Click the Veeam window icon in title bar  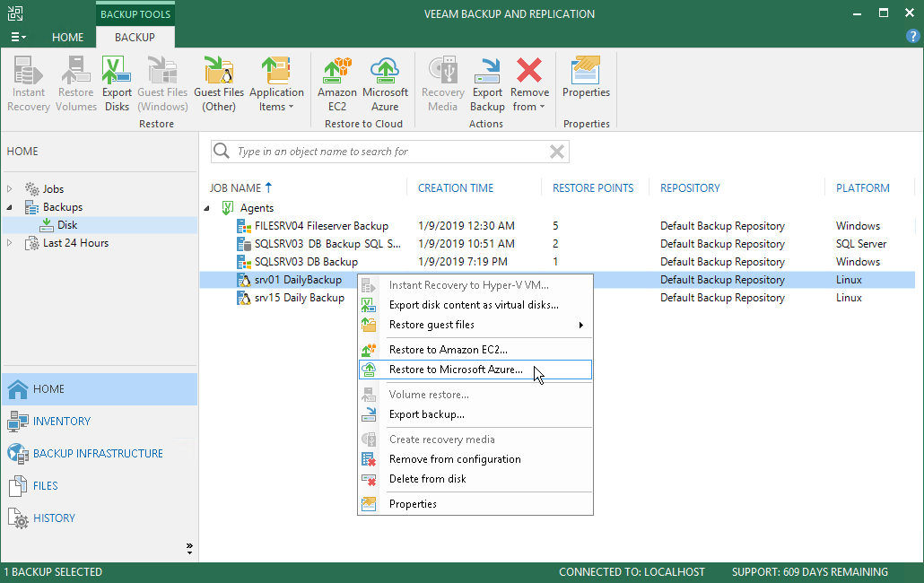15,13
